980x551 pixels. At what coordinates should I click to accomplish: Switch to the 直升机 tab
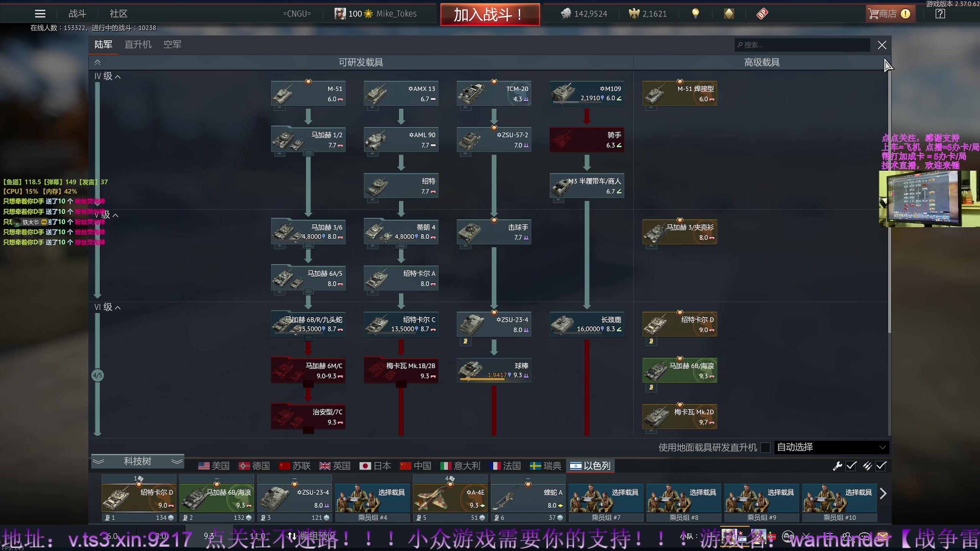(x=138, y=45)
